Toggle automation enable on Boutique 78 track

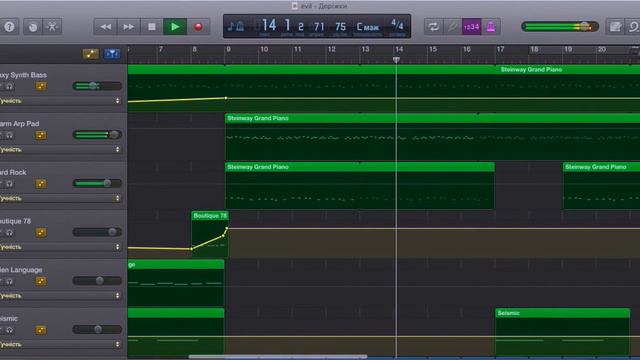click(x=41, y=233)
